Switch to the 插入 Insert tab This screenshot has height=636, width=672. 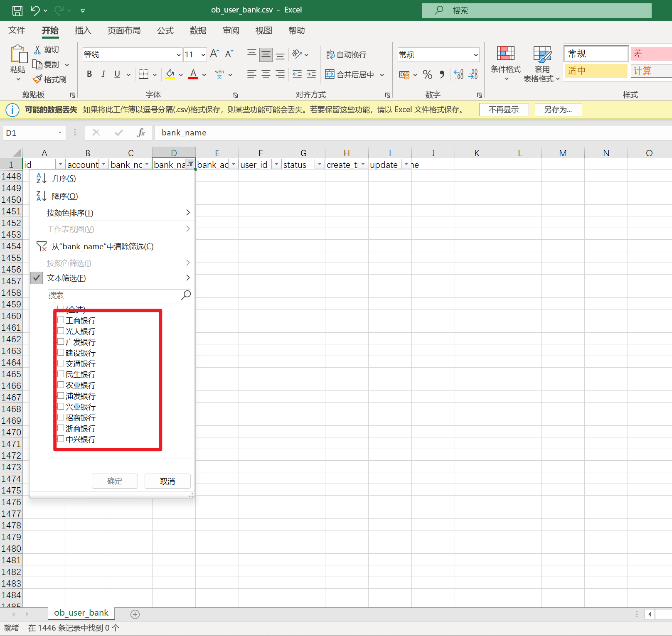pos(83,30)
